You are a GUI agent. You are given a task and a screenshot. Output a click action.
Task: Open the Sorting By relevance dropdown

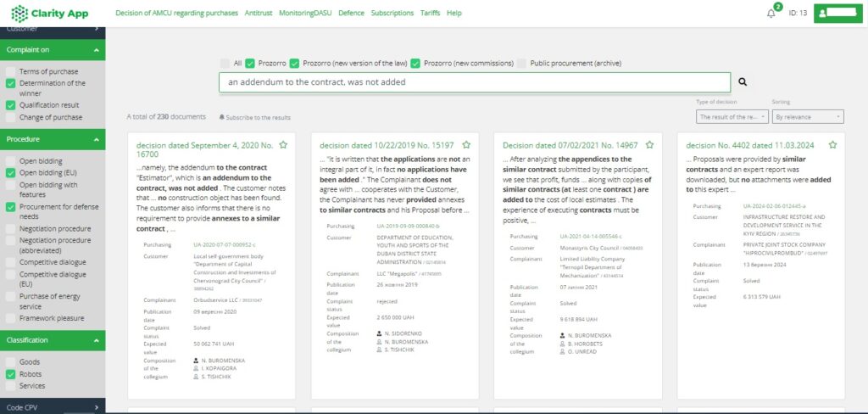[x=808, y=117]
